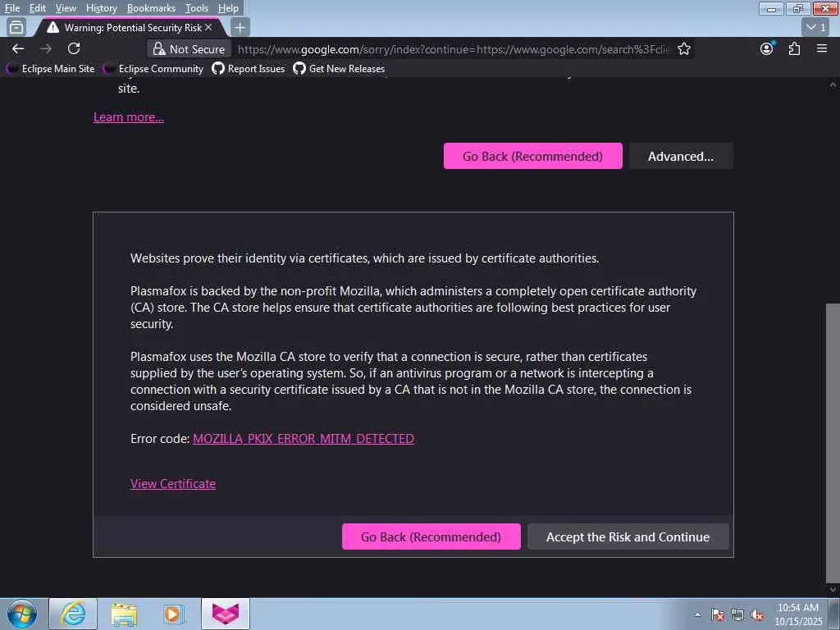840x630 pixels.
Task: Open Action Center flag tray icon
Action: click(718, 615)
